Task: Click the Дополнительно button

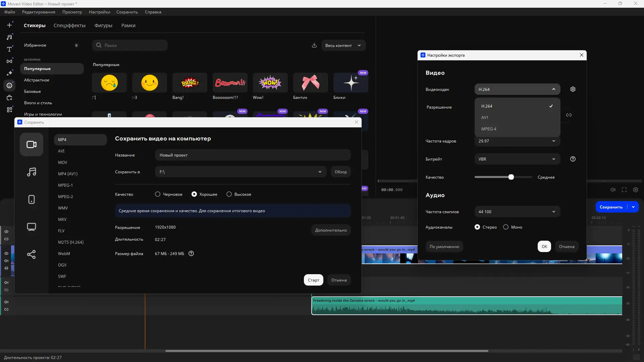Action: coord(331,230)
